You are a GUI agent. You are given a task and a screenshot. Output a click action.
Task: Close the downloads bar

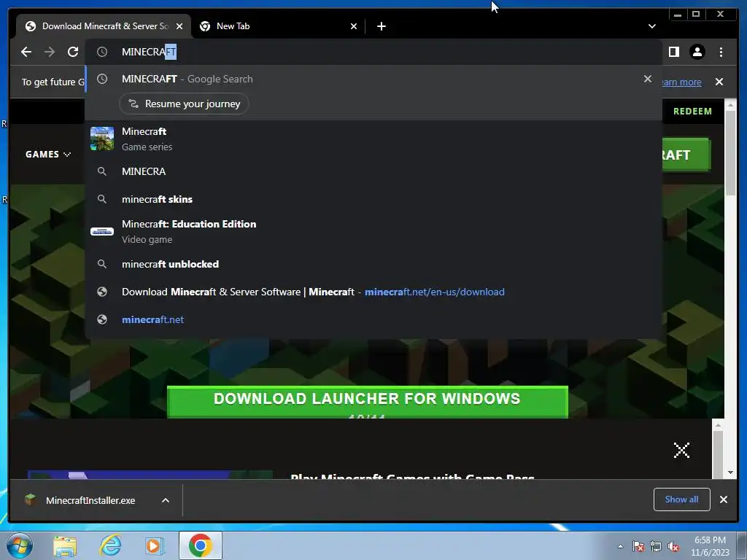click(723, 499)
